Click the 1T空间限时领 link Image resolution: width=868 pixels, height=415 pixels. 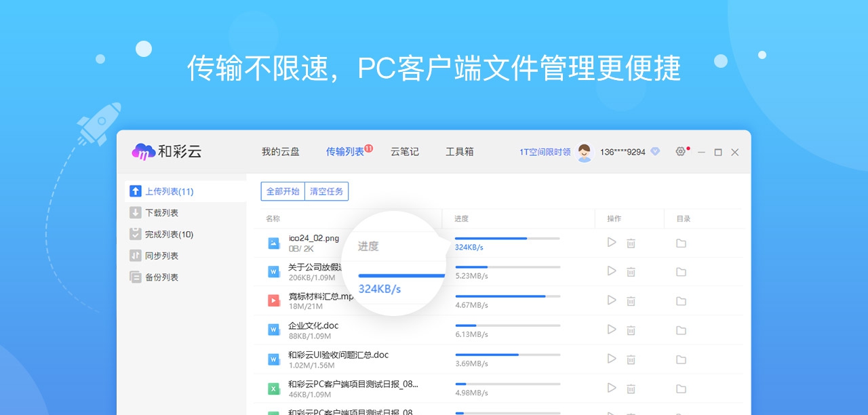pos(545,152)
